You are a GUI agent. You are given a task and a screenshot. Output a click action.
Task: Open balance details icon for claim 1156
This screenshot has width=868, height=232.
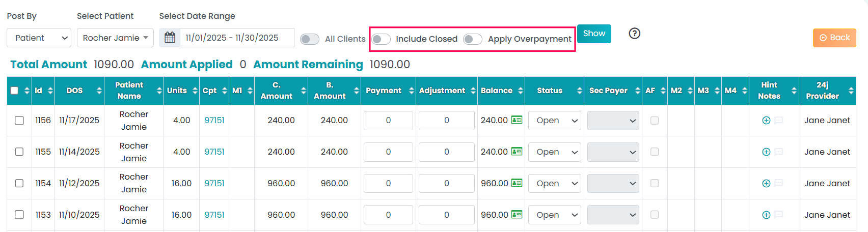click(517, 120)
